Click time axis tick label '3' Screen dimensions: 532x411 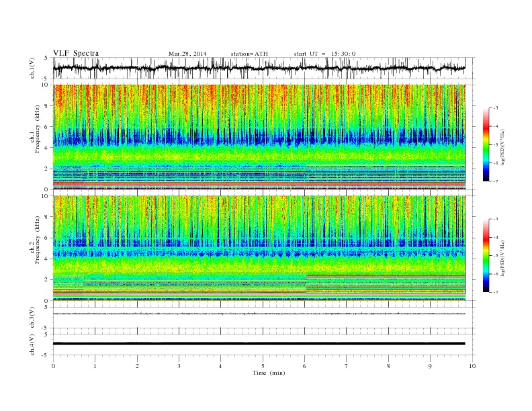[179, 366]
